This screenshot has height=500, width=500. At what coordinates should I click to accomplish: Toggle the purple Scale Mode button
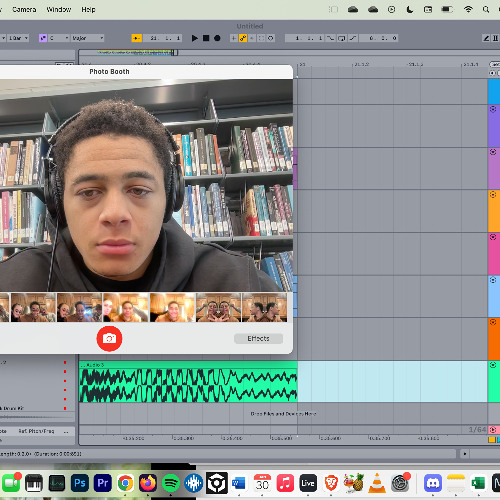tap(43, 38)
